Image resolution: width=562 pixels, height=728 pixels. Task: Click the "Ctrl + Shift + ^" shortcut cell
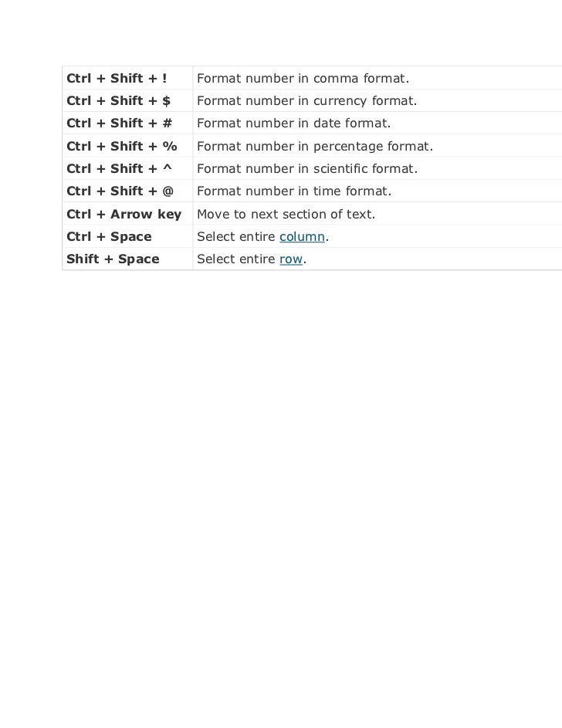[127, 168]
